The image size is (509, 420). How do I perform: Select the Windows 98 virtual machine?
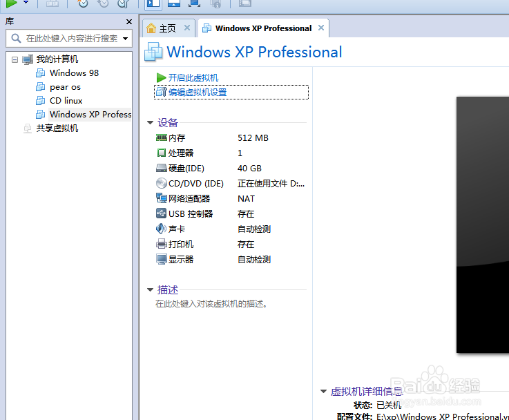74,73
